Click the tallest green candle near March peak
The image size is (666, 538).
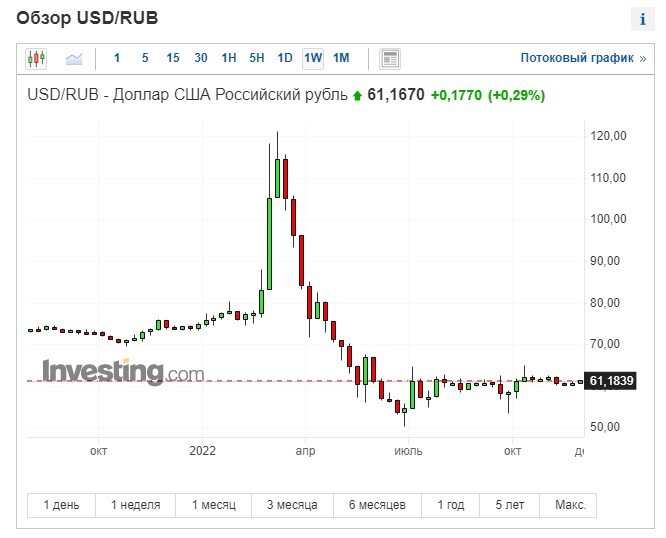(269, 244)
